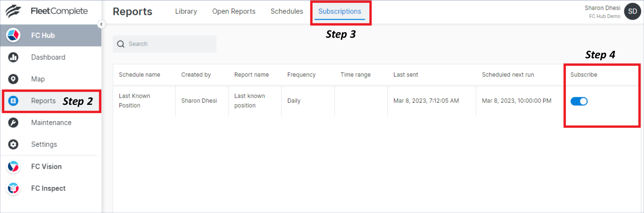This screenshot has height=213, width=644.
Task: Click the Subscribe column header
Action: 584,75
